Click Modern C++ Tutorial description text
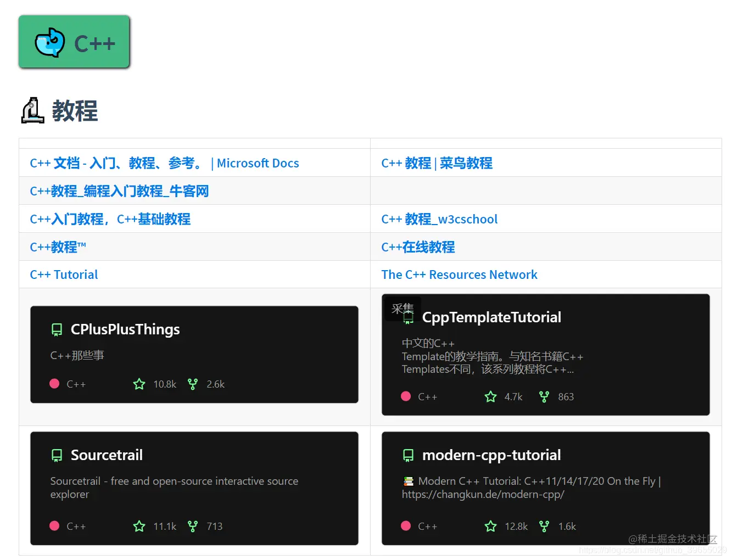Image resolution: width=732 pixels, height=560 pixels. click(x=532, y=488)
